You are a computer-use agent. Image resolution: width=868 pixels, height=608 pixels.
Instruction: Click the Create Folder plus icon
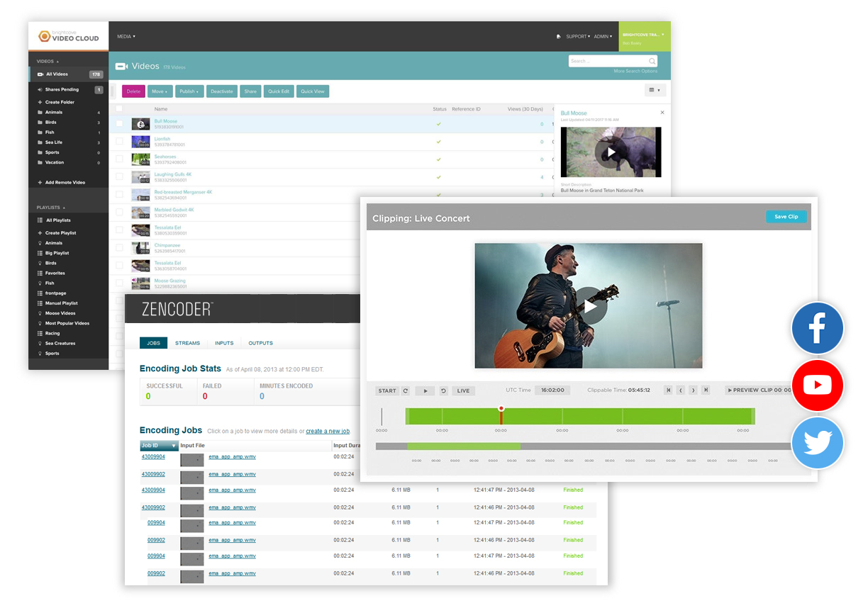click(x=40, y=102)
